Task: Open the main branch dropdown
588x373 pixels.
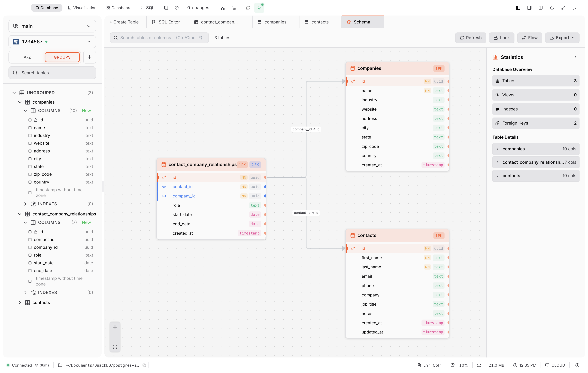Action: click(x=52, y=26)
